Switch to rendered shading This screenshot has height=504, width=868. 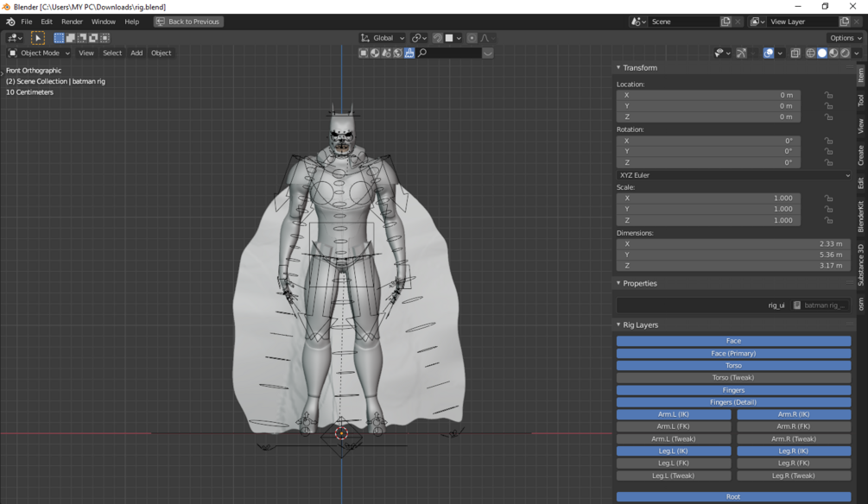tap(846, 54)
